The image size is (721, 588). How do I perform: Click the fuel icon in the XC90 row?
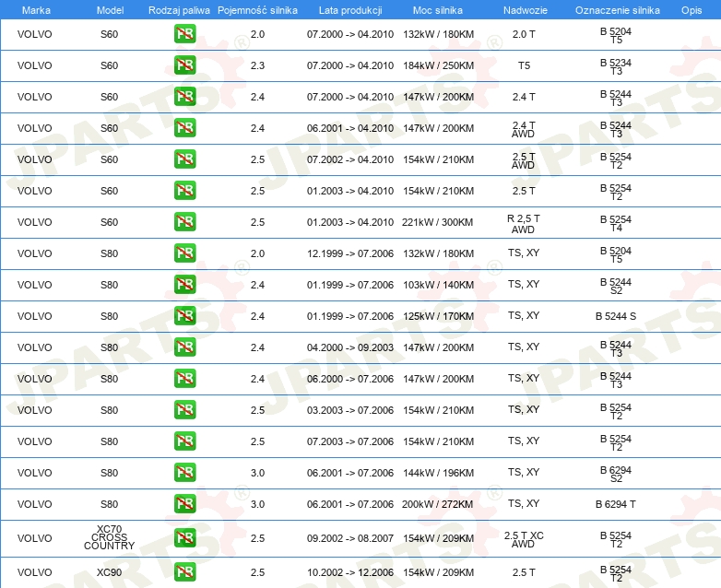point(184,572)
